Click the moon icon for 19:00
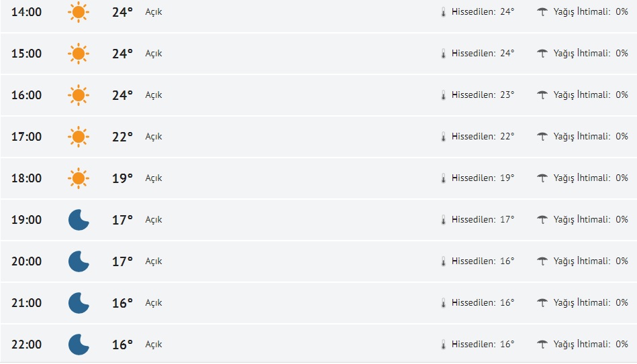This screenshot has width=637, height=364. click(x=79, y=220)
